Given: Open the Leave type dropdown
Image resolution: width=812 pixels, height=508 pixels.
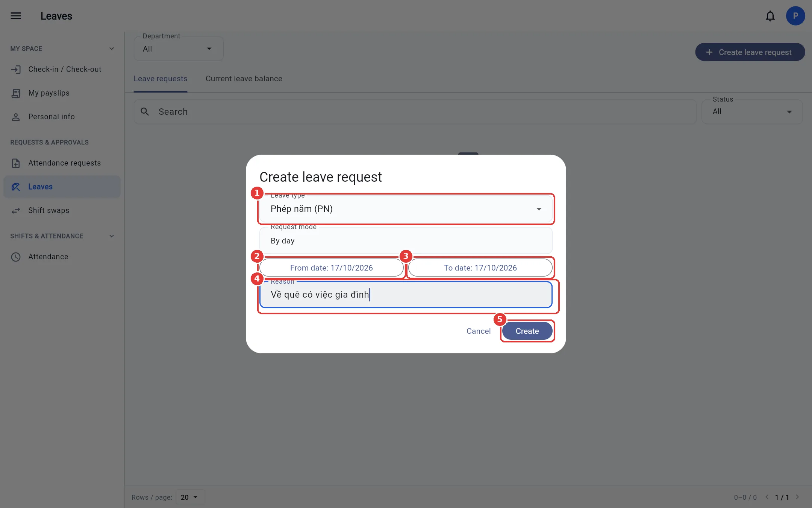Looking at the screenshot, I should pos(406,209).
